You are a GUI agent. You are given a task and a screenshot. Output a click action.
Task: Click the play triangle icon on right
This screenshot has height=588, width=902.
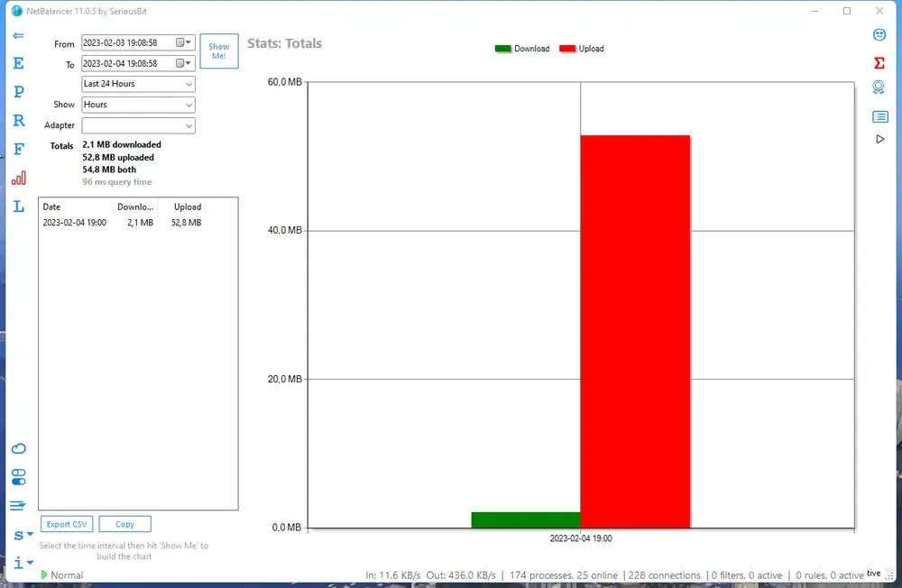(x=880, y=139)
